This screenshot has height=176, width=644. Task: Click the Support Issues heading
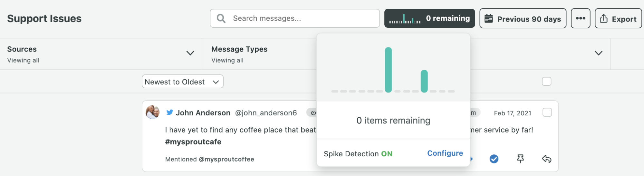click(44, 19)
